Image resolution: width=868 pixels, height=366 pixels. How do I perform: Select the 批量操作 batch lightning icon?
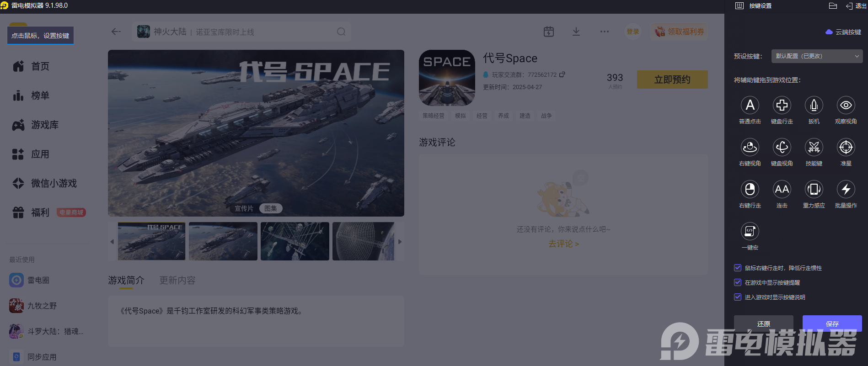846,190
